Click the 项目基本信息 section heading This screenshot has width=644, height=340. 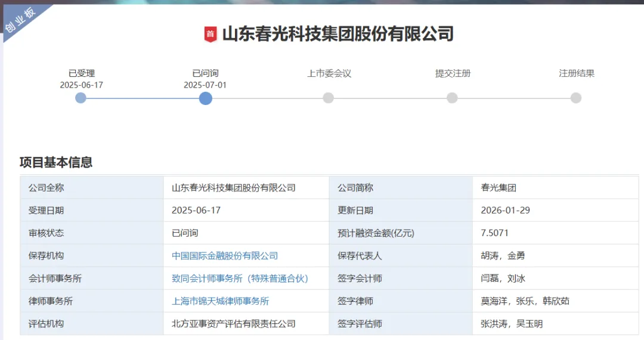(x=56, y=162)
